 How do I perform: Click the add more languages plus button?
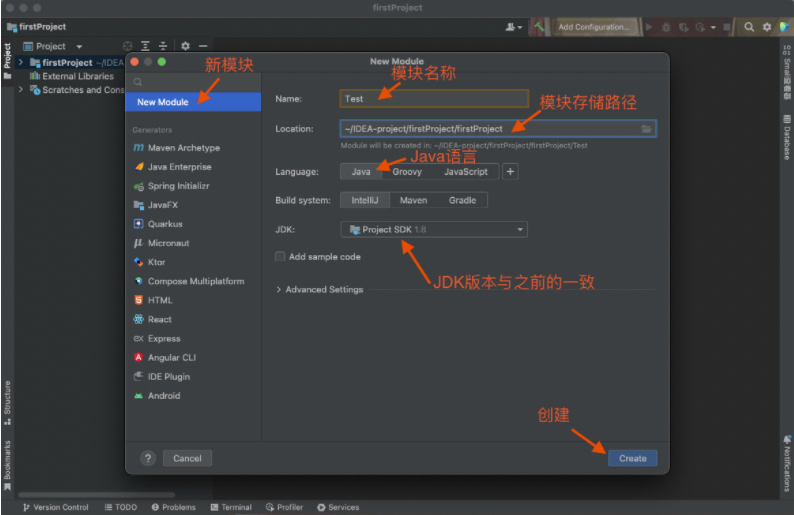(510, 172)
